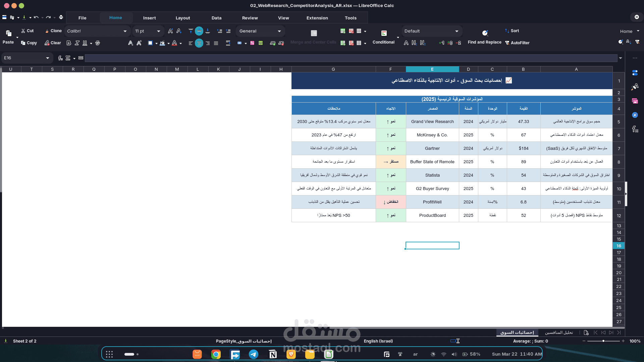Viewport: 644px width, 362px height.
Task: Open the Default cell style dropdown
Action: click(457, 31)
